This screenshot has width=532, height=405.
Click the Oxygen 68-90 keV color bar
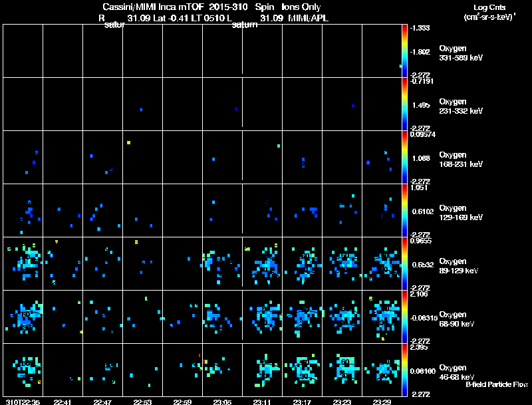pyautogui.click(x=404, y=317)
